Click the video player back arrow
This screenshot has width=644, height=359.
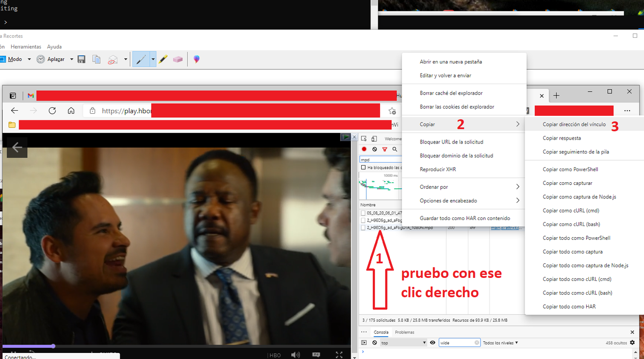(x=17, y=147)
